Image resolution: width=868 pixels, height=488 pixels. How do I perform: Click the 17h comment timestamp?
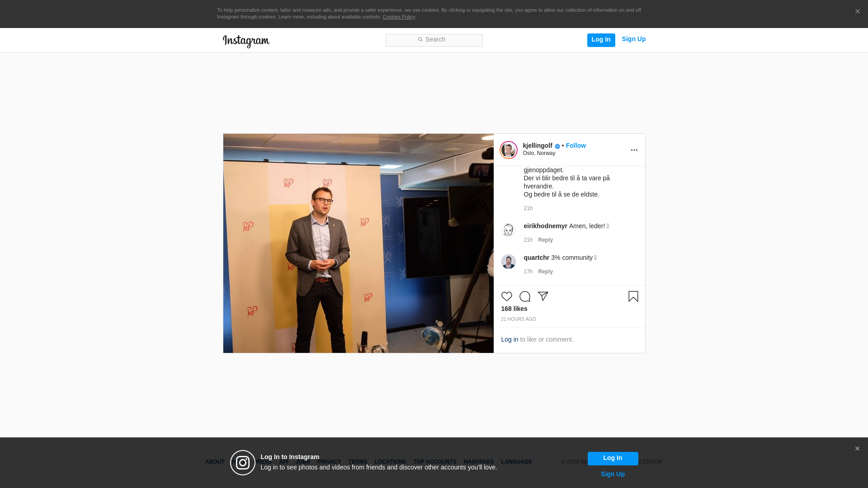pyautogui.click(x=528, y=272)
